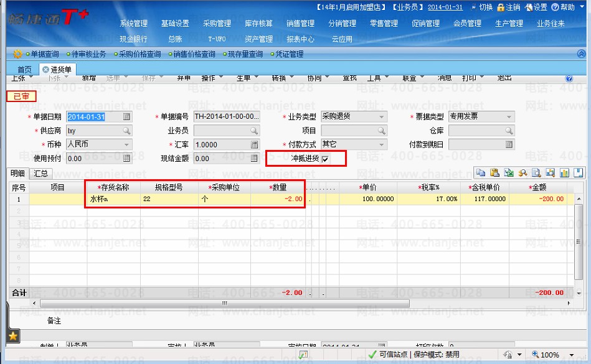Click the blue help icon on document toolbar

569,78
